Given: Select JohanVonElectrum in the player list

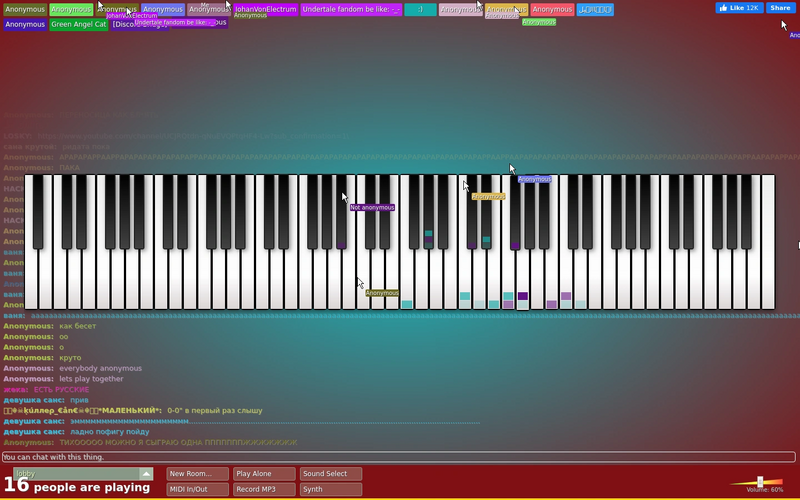Looking at the screenshot, I should click(x=265, y=9).
